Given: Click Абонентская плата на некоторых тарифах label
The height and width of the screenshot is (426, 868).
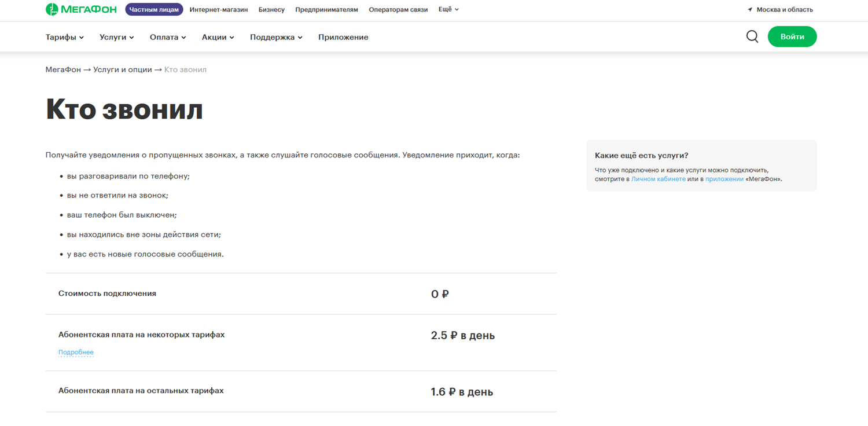Looking at the screenshot, I should click(x=141, y=335).
